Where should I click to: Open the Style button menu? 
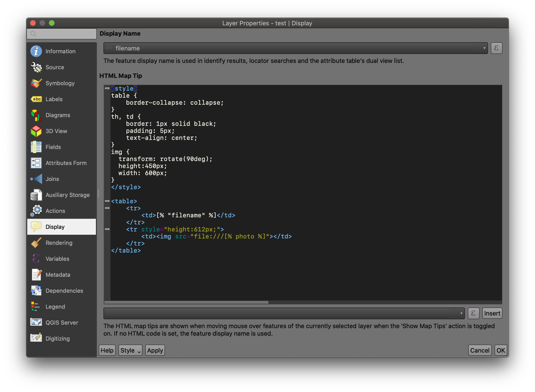(x=130, y=350)
